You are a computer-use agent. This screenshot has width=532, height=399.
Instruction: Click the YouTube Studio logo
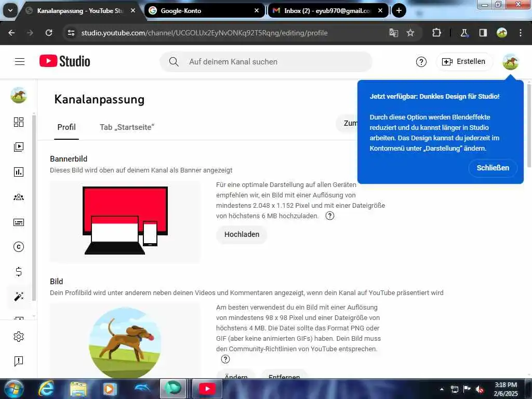coord(65,61)
